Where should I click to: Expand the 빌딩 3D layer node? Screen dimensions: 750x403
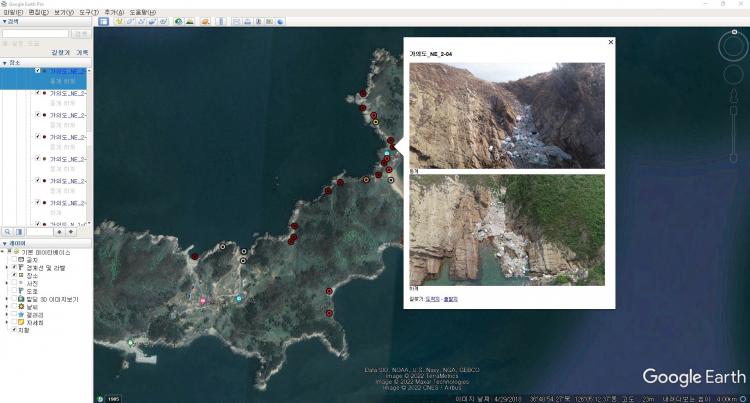click(x=7, y=299)
